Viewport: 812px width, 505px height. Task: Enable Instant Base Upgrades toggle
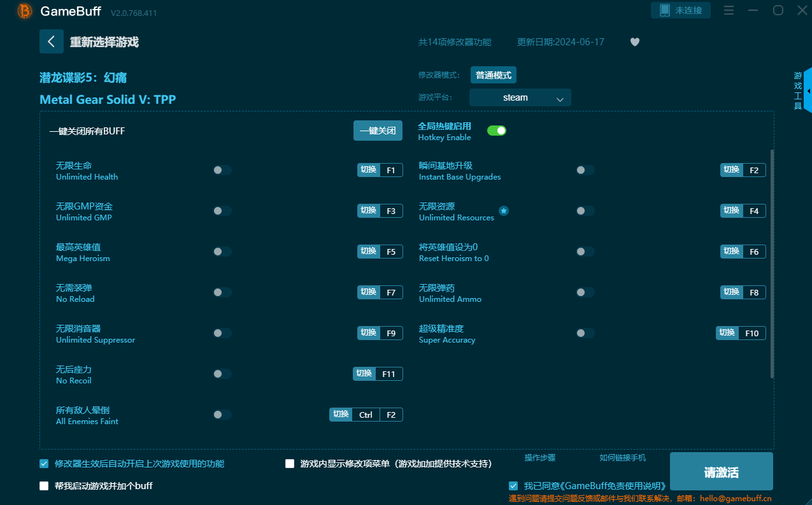[x=585, y=170]
